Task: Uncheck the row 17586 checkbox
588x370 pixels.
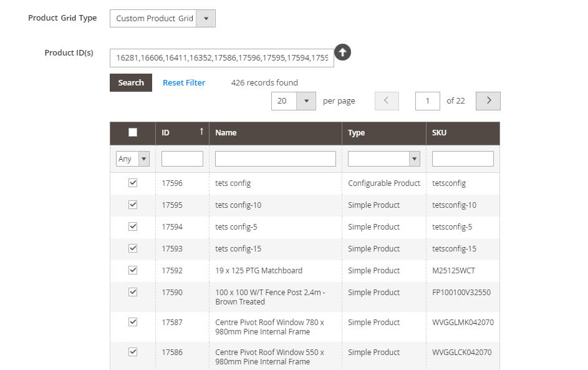Action: pos(133,352)
